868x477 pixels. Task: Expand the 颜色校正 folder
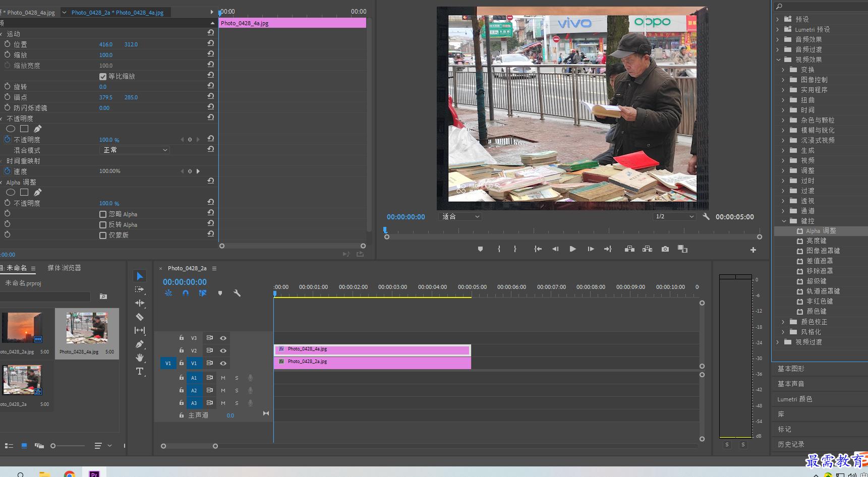pyautogui.click(x=783, y=322)
